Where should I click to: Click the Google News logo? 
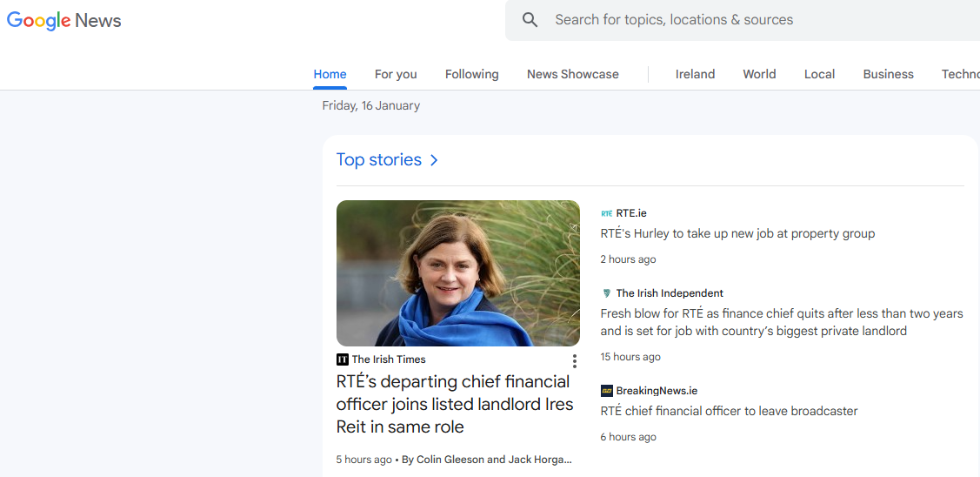[64, 21]
